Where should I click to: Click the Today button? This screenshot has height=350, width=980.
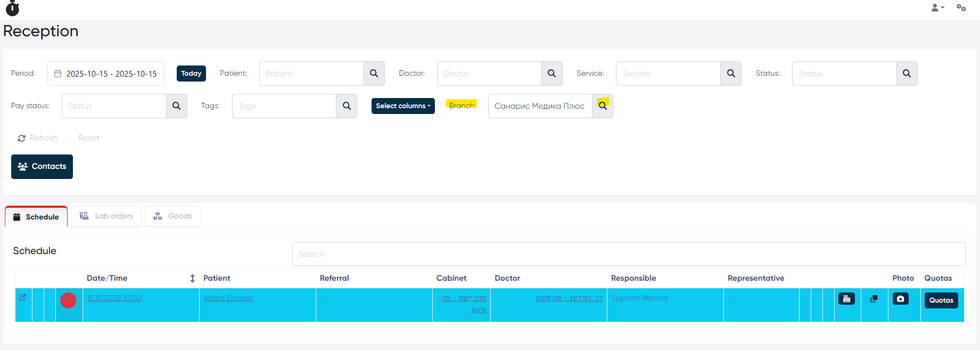point(191,74)
